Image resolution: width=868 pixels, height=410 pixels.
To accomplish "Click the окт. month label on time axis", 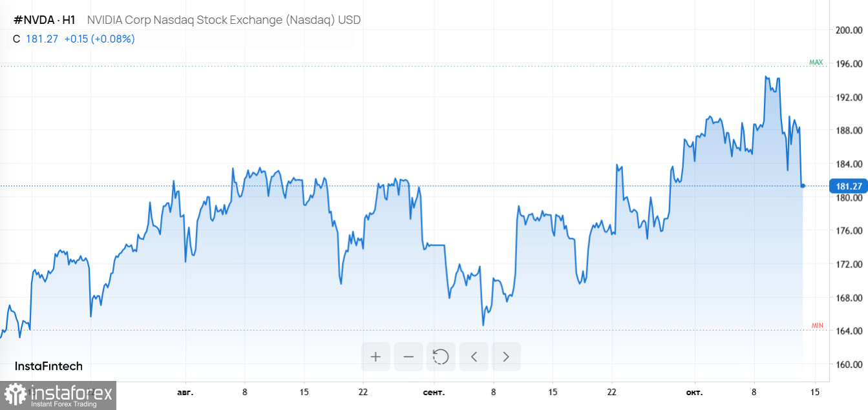I will pyautogui.click(x=694, y=392).
